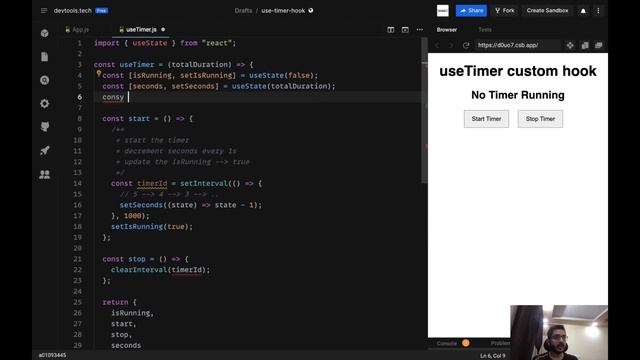Click the Share button

(471, 11)
